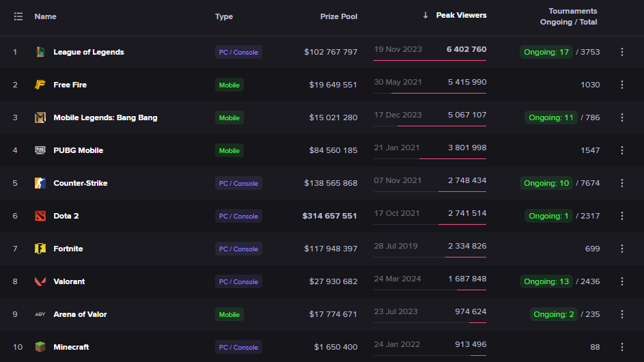This screenshot has width=644, height=362.
Task: Open the Fortnite game page
Action: 68,249
